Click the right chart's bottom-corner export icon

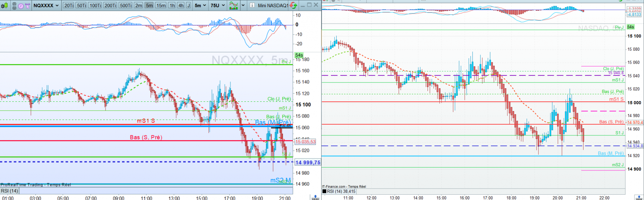(x=639, y=197)
